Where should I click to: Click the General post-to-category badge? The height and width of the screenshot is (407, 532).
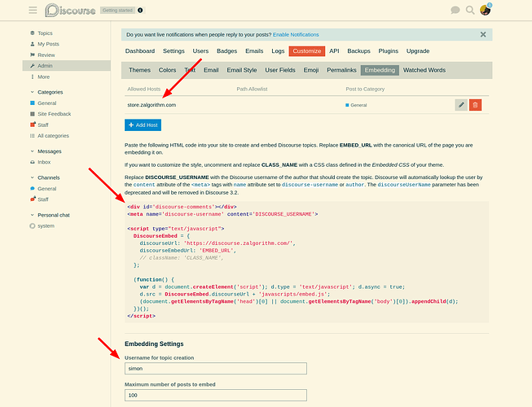click(x=356, y=105)
